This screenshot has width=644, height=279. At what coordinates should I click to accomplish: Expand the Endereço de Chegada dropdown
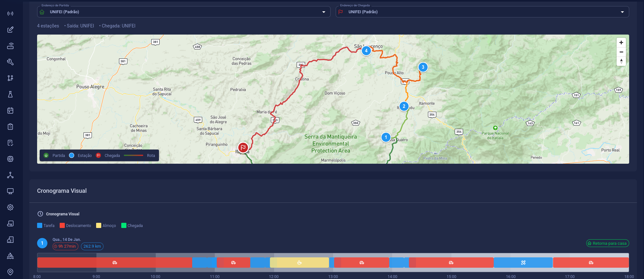click(x=482, y=12)
